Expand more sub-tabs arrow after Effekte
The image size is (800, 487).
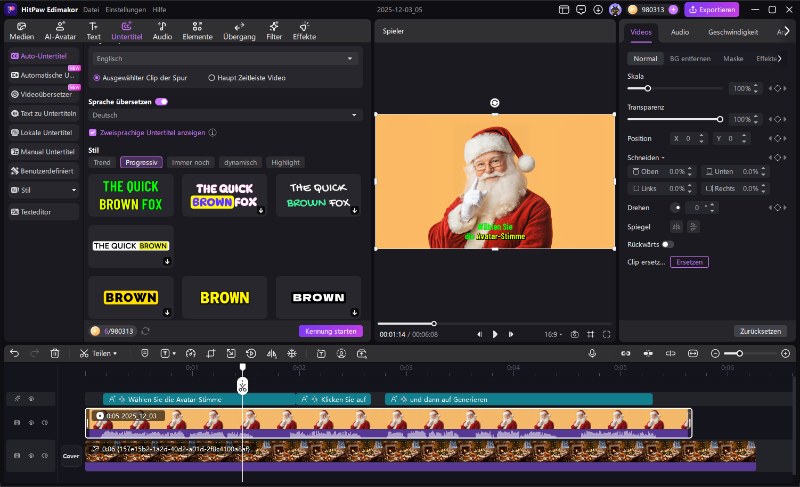[780, 59]
